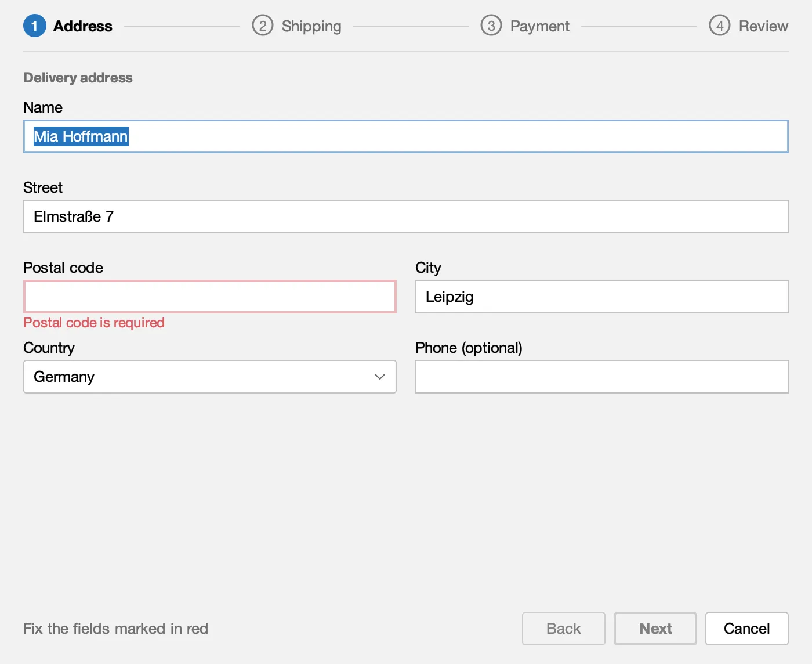The width and height of the screenshot is (812, 664).
Task: Focus the Name field with Mia Hoffmann
Action: click(406, 136)
